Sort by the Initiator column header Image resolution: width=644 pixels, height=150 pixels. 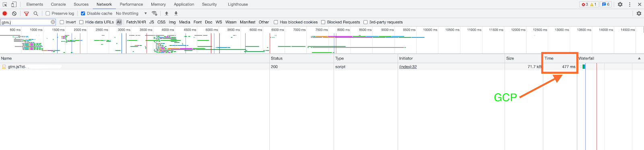pos(451,58)
